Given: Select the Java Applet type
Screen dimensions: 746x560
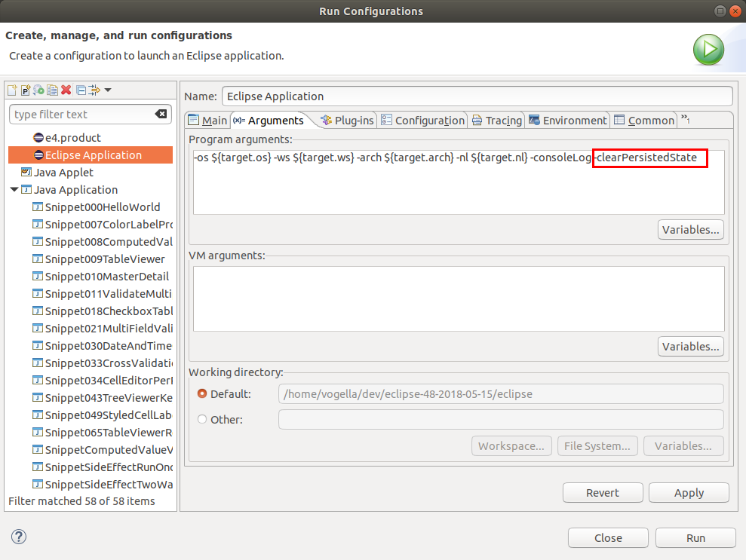Looking at the screenshot, I should (x=63, y=173).
